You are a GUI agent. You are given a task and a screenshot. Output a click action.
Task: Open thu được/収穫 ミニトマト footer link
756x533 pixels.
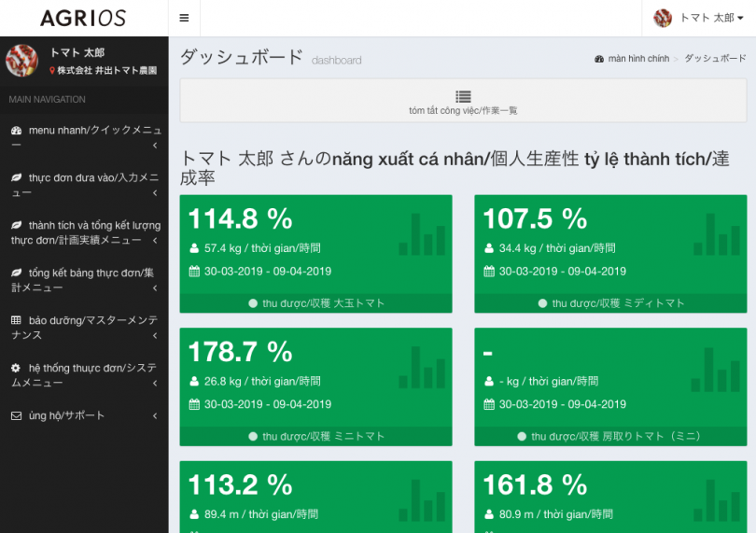[x=315, y=436]
